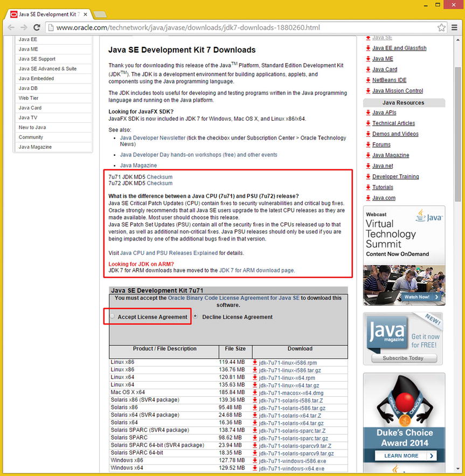Click the red arrow icon beside NetBeans IDE
Screen dimensions: 465x476
368,80
